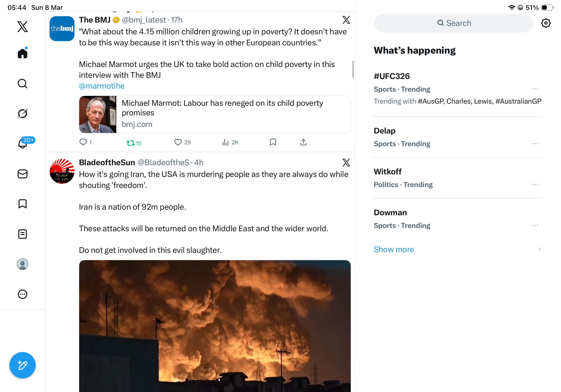Open the Grok icon in sidebar

23,114
